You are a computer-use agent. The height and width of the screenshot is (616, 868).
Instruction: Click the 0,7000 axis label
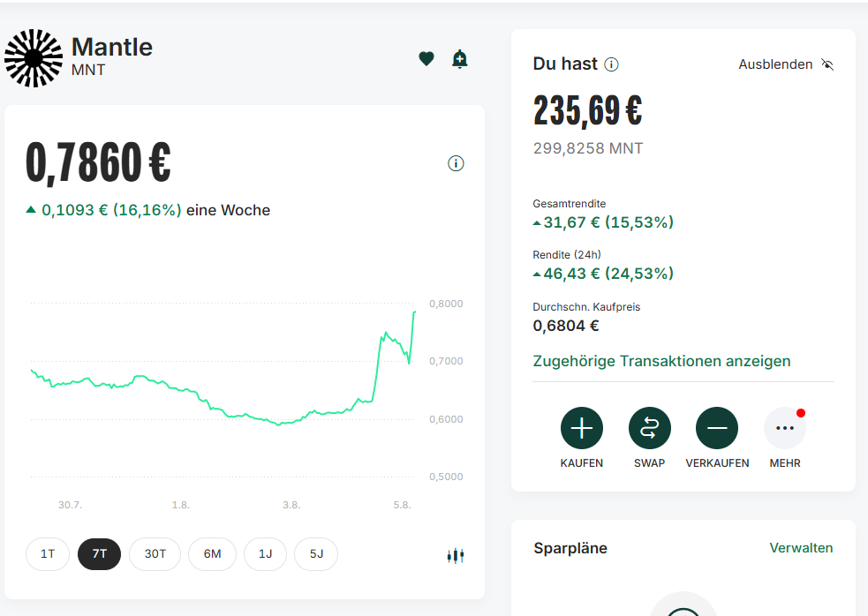pos(446,362)
